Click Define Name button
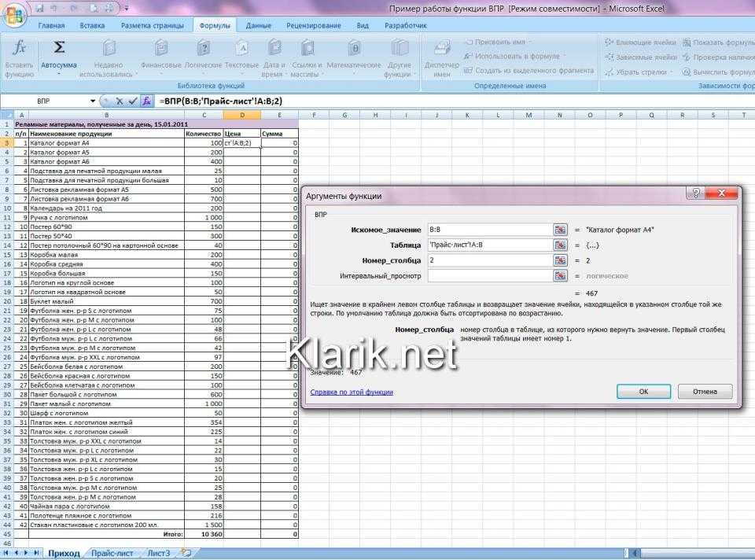Viewport: 755px width, 560px height. pyautogui.click(x=496, y=42)
